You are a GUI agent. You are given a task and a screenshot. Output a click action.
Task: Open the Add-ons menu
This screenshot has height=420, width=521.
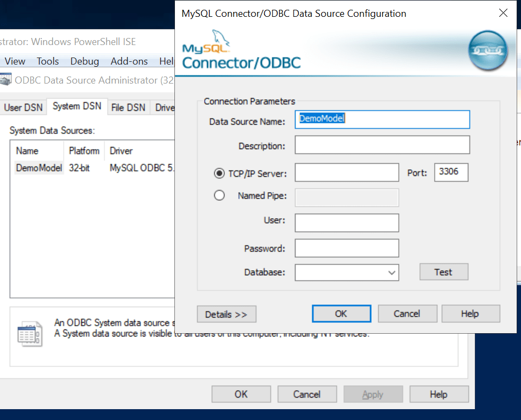[x=129, y=61]
